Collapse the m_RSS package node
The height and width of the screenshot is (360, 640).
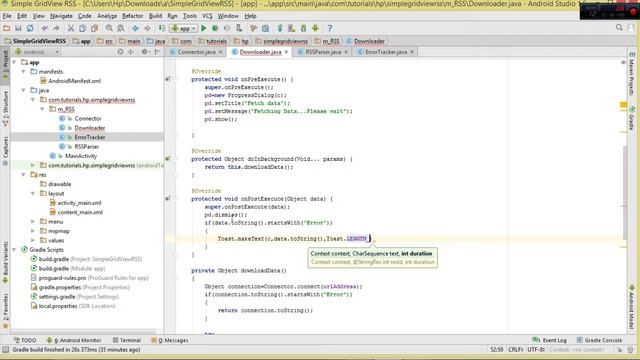click(x=42, y=109)
